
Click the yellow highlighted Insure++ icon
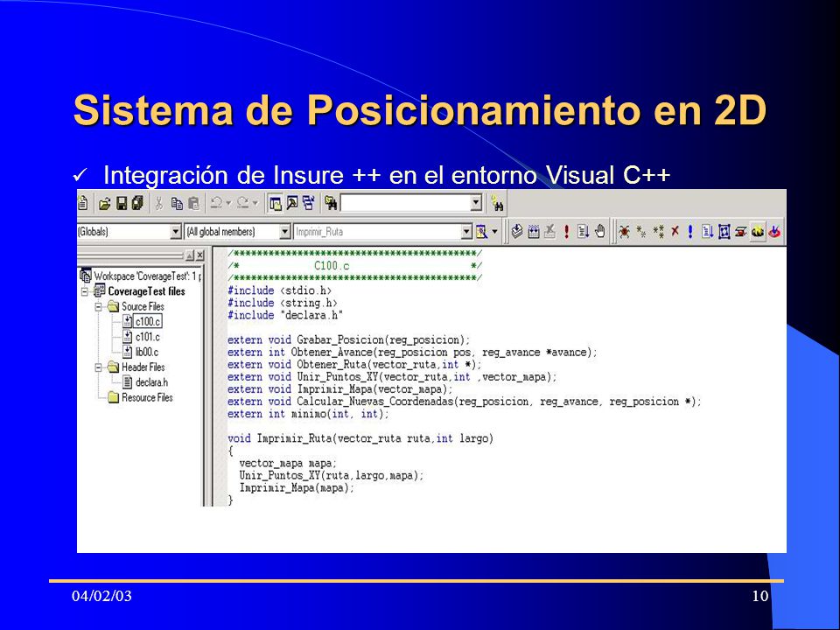coord(758,231)
